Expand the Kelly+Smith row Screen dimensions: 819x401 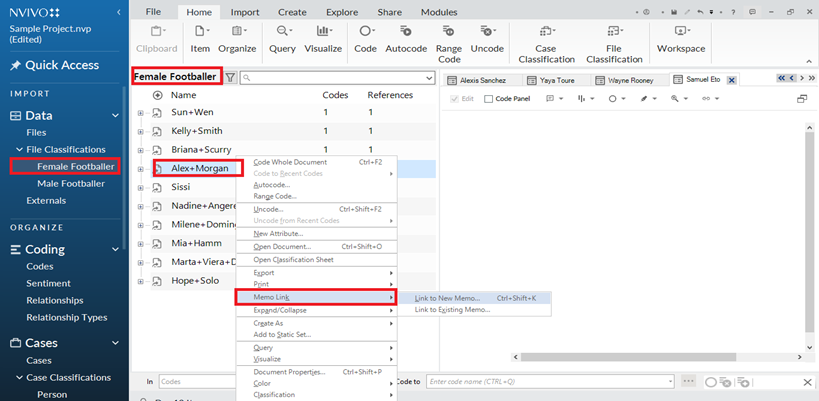141,131
